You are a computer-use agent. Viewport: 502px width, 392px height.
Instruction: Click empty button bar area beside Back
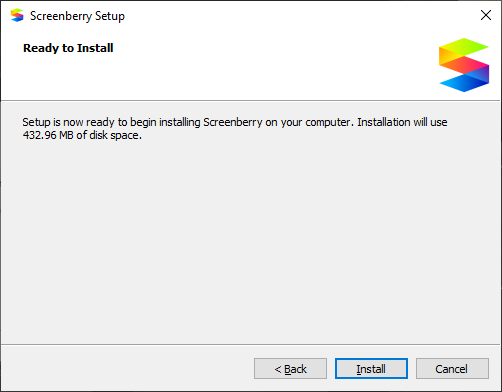tap(127, 369)
